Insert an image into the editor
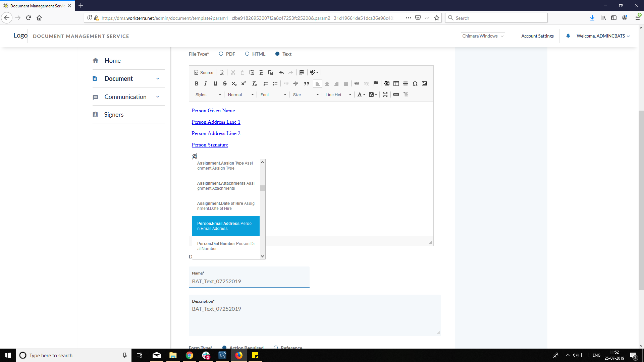 [424, 83]
